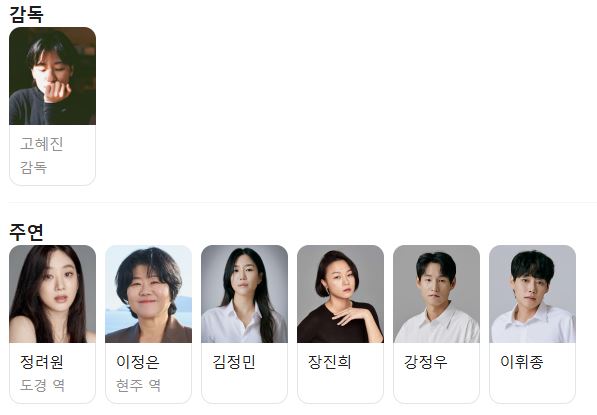Open the photo above the 장진희 name

[340, 294]
